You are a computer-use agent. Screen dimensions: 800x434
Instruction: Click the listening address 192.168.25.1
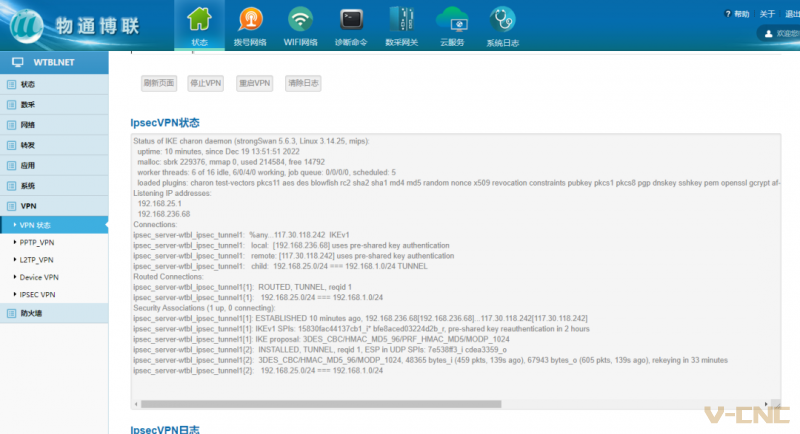[x=159, y=203]
